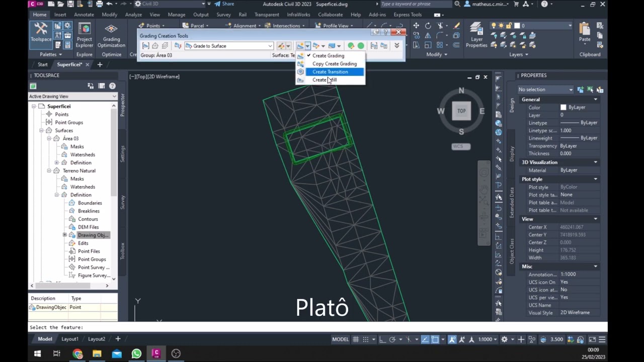This screenshot has height=362, width=644.
Task: Toggle 2D object snap button
Action: [x=435, y=339]
